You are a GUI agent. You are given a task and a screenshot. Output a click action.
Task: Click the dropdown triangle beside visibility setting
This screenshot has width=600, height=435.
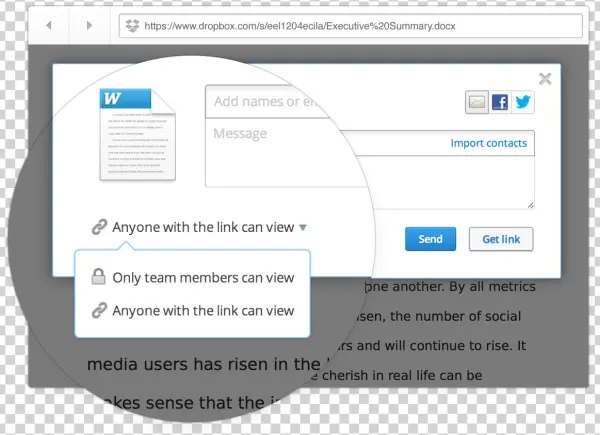pyautogui.click(x=303, y=228)
